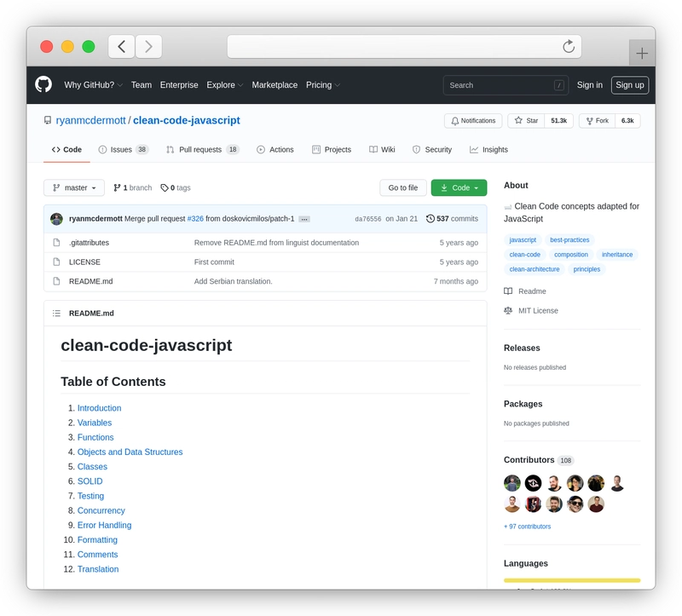
Task: Switch to the Projects tab
Action: 332,150
